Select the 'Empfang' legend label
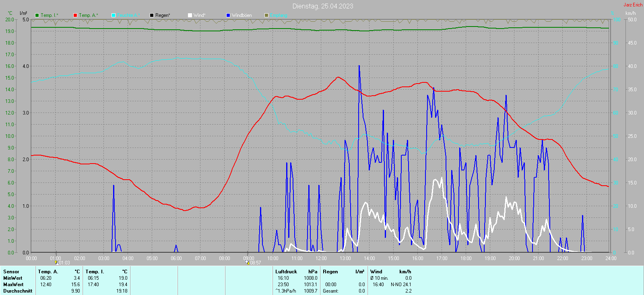 click(x=279, y=15)
